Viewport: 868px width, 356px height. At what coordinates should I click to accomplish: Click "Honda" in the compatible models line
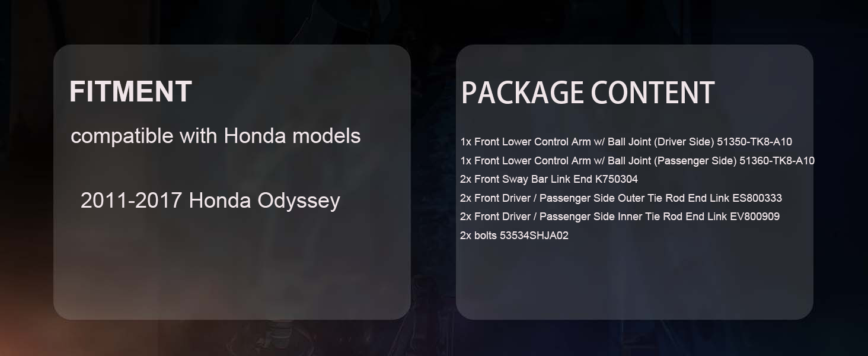(255, 136)
